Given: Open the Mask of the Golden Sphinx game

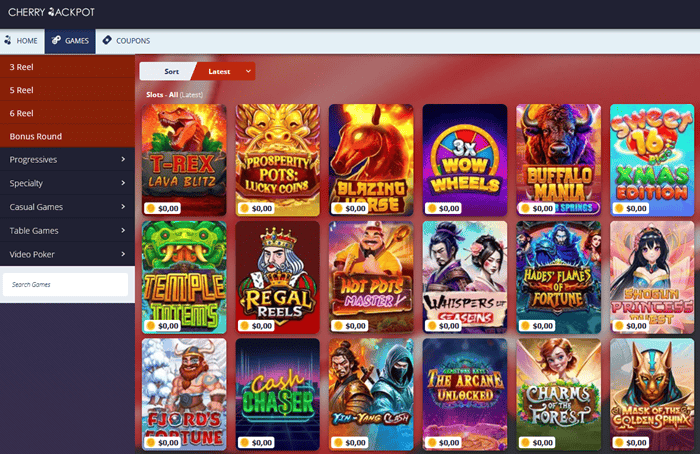Looking at the screenshot, I should (x=652, y=394).
